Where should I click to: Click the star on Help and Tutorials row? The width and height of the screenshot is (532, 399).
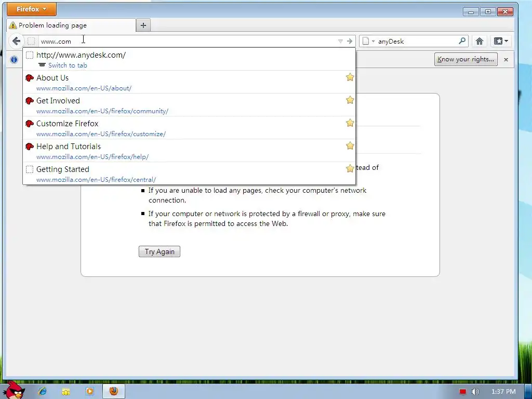[x=350, y=146]
